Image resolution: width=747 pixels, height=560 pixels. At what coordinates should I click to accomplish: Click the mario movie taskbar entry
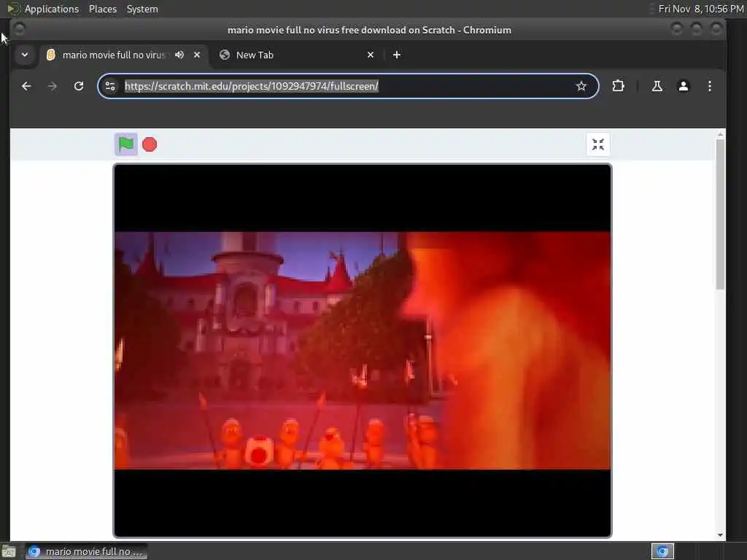[x=86, y=551]
